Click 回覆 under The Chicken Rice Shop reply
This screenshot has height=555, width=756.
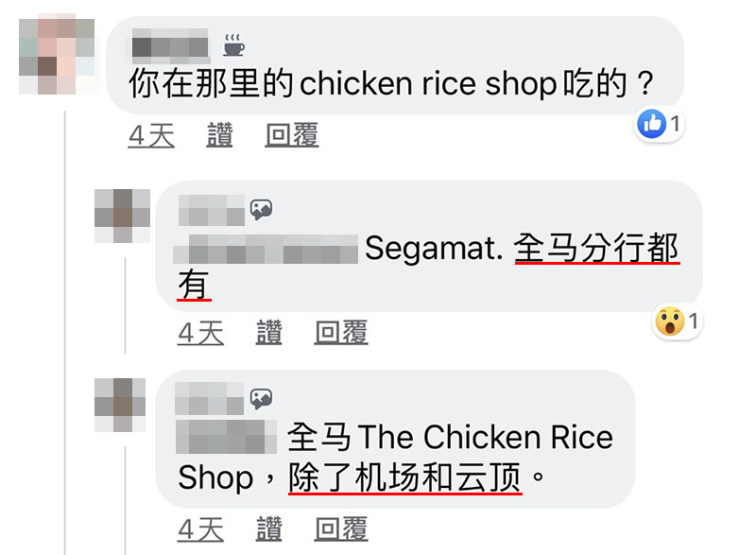click(341, 529)
